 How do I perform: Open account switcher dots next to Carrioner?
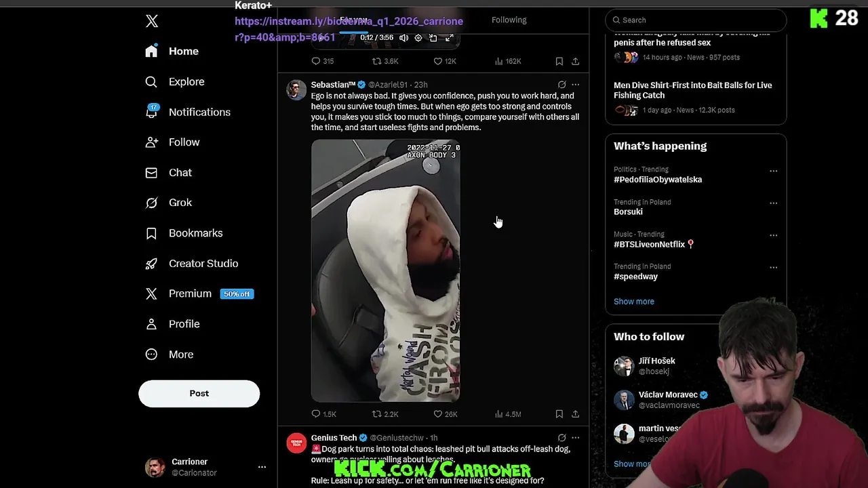click(x=262, y=467)
